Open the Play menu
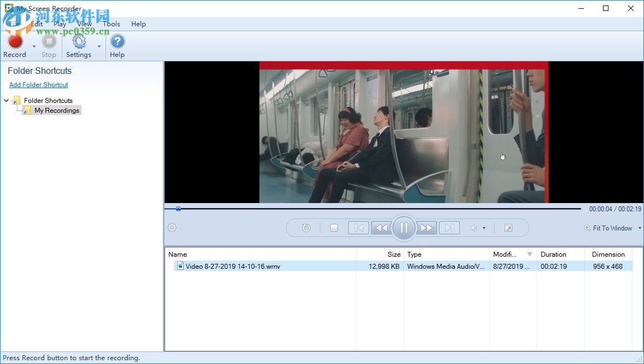This screenshot has width=644, height=364. (x=60, y=24)
